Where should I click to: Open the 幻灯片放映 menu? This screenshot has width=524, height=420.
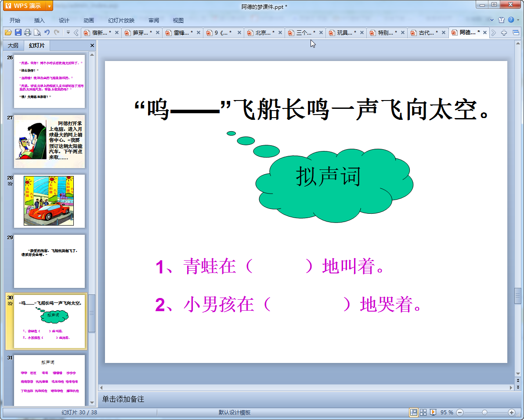(x=121, y=20)
